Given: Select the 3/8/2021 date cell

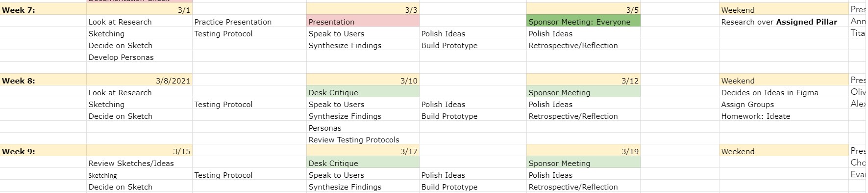Looking at the screenshot, I should pyautogui.click(x=139, y=81).
